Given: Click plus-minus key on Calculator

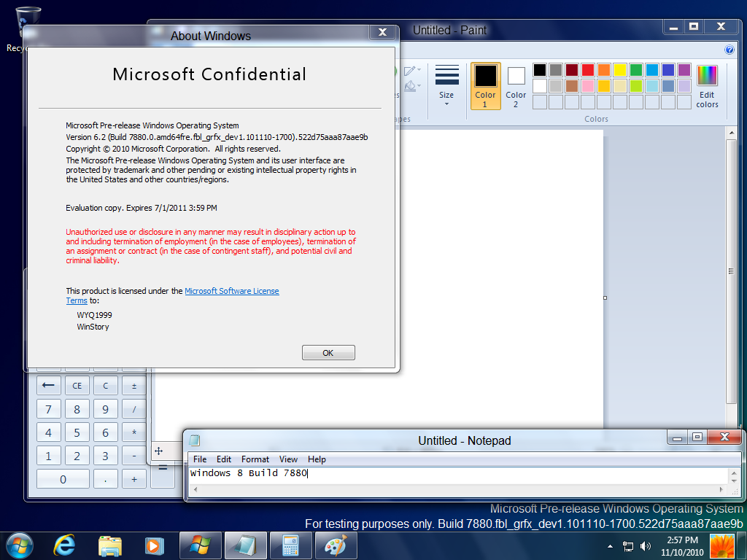Looking at the screenshot, I should coord(134,385).
